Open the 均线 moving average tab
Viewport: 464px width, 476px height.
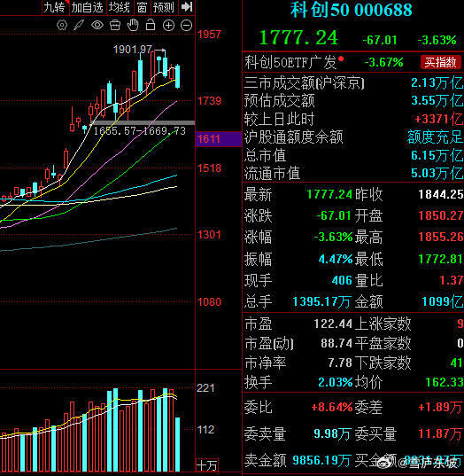coord(120,7)
